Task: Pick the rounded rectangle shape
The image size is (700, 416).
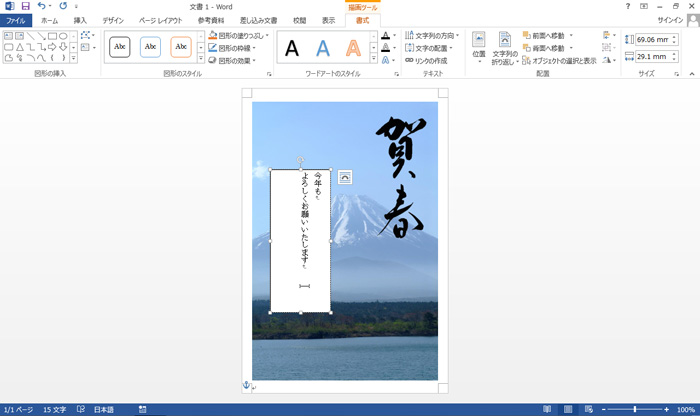Action: point(8,47)
